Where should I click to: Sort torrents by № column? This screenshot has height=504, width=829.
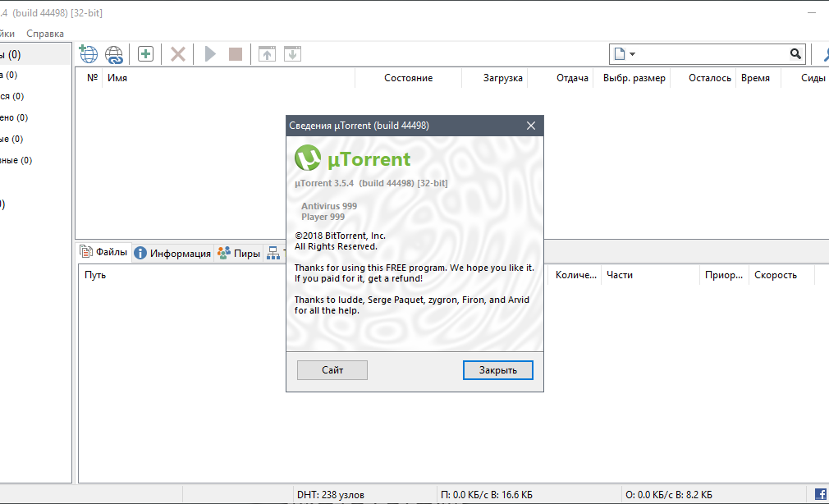pos(92,78)
